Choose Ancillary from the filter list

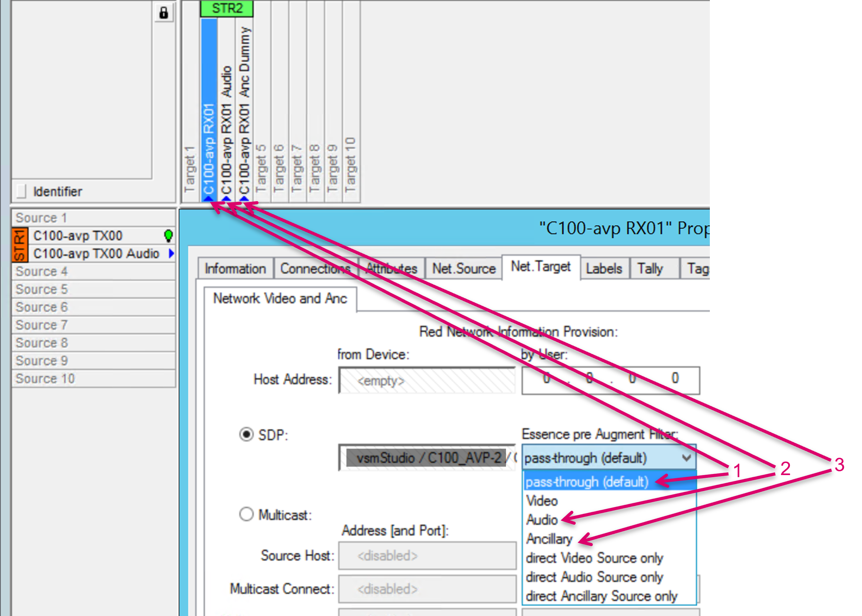pyautogui.click(x=549, y=539)
